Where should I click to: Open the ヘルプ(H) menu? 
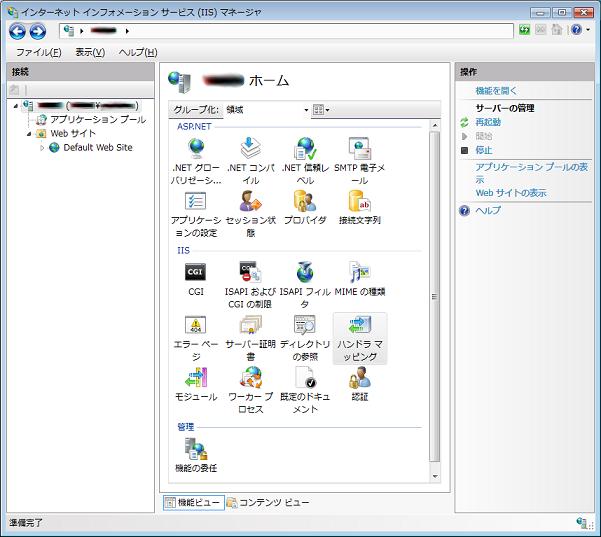138,52
